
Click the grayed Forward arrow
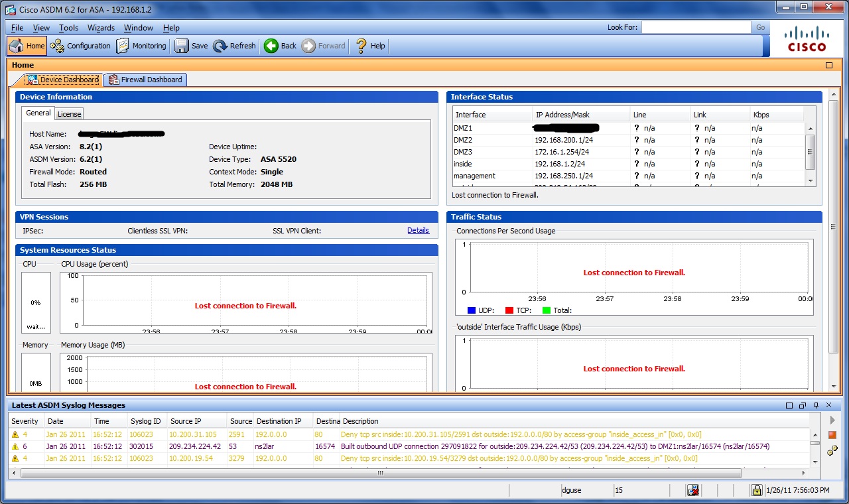click(308, 46)
